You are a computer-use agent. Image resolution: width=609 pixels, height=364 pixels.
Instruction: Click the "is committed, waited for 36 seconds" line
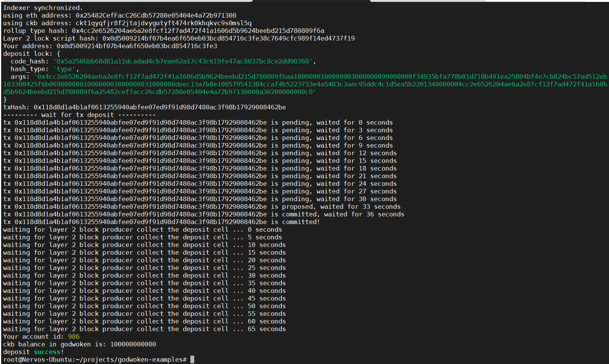point(204,214)
